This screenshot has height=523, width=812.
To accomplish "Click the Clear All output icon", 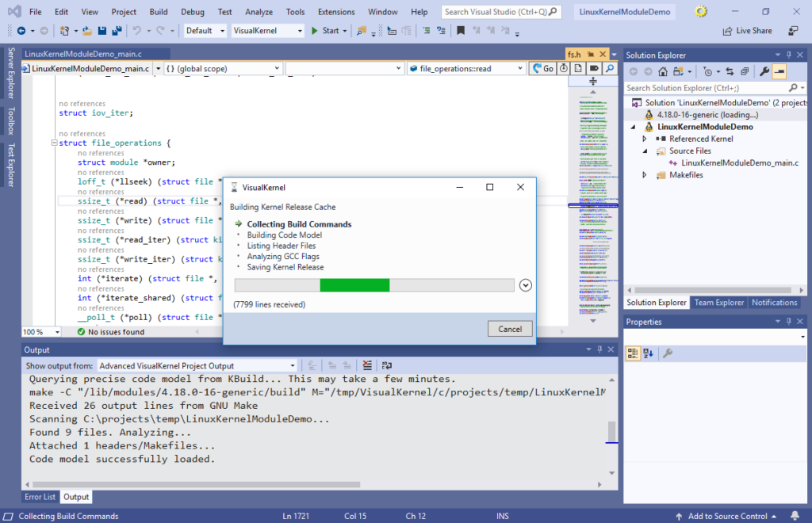I will [366, 365].
